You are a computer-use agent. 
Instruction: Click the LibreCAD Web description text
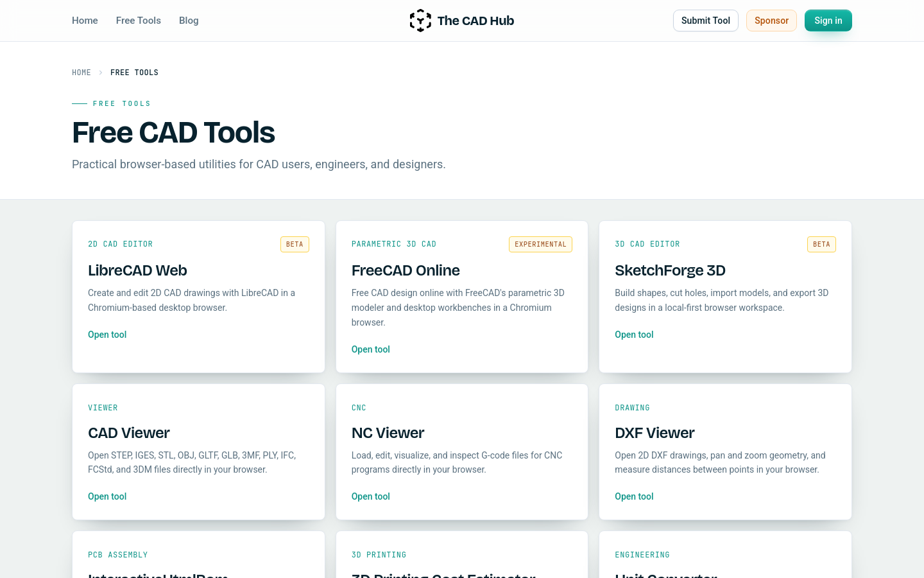(x=192, y=300)
